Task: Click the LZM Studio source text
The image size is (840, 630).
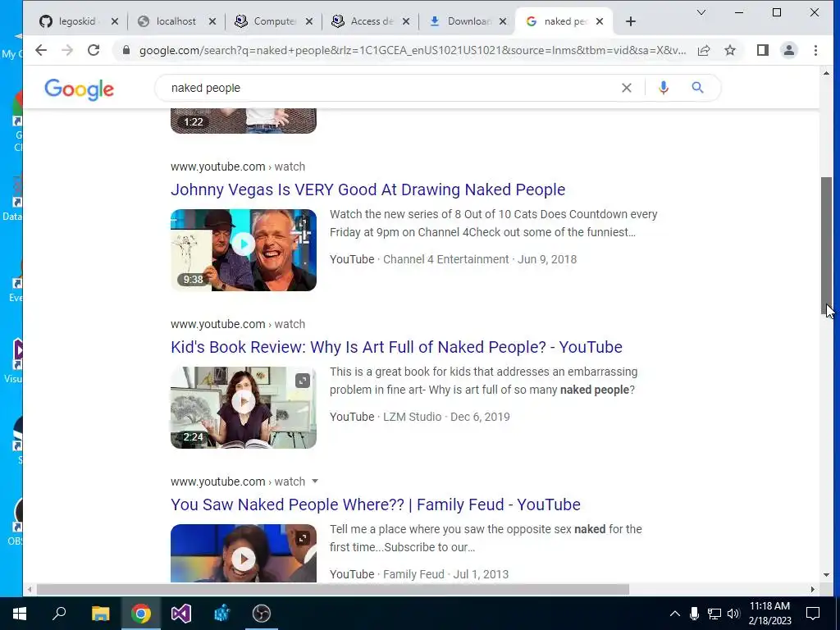Action: (413, 417)
